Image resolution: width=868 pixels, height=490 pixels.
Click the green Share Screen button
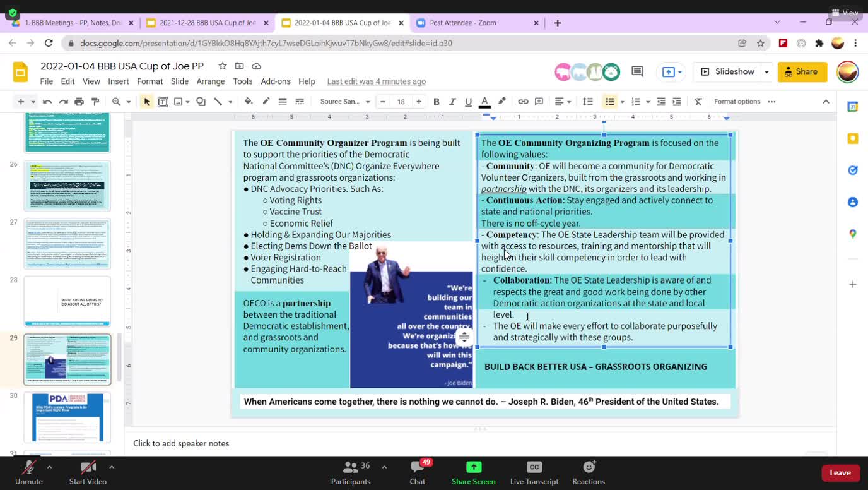click(474, 472)
